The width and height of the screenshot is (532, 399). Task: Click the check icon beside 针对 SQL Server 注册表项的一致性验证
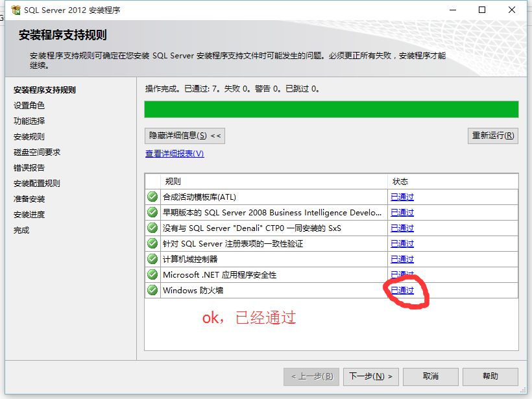(151, 243)
